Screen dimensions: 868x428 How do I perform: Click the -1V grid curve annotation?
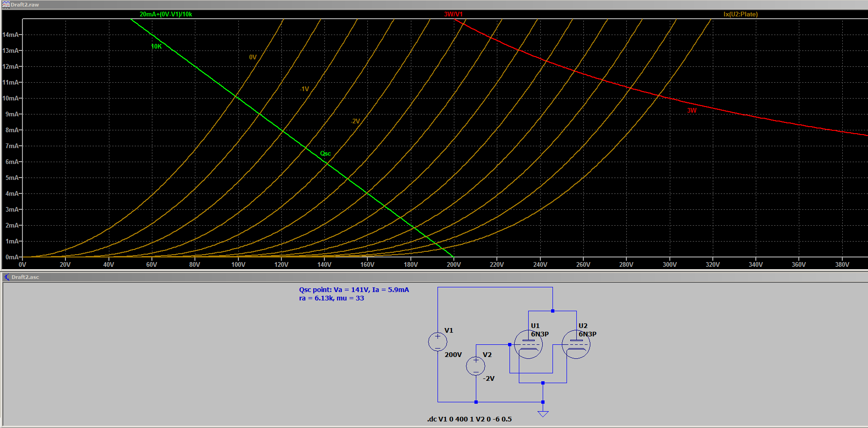pyautogui.click(x=304, y=89)
